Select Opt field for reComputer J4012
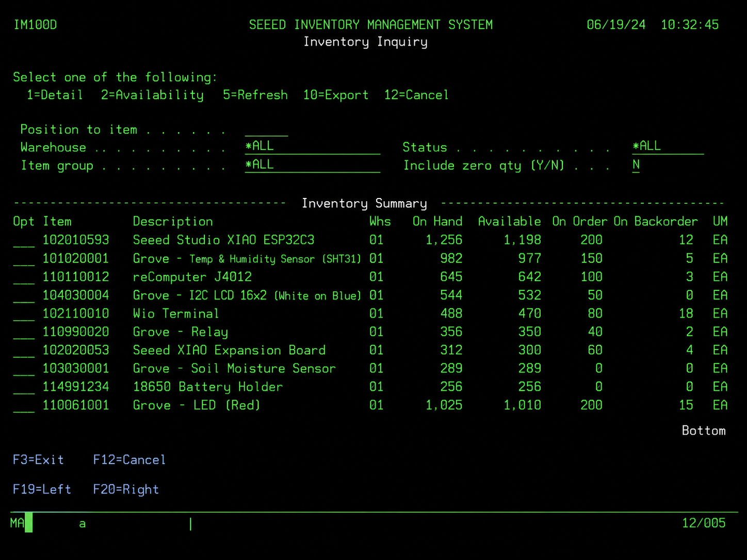Viewport: 747px width, 560px height. tap(24, 277)
